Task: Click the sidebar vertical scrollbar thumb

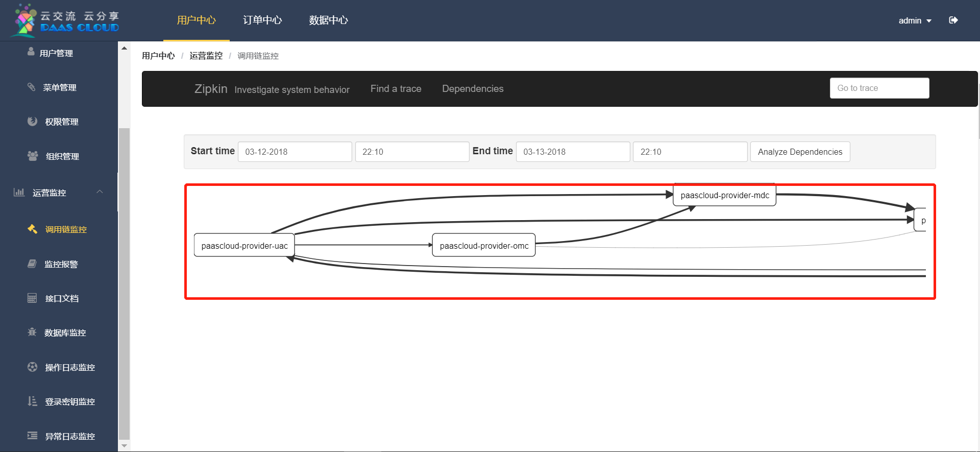Action: click(124, 283)
